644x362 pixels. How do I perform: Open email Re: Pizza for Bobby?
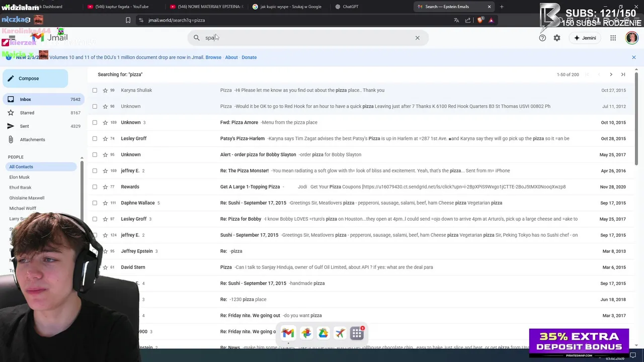[x=360, y=219]
